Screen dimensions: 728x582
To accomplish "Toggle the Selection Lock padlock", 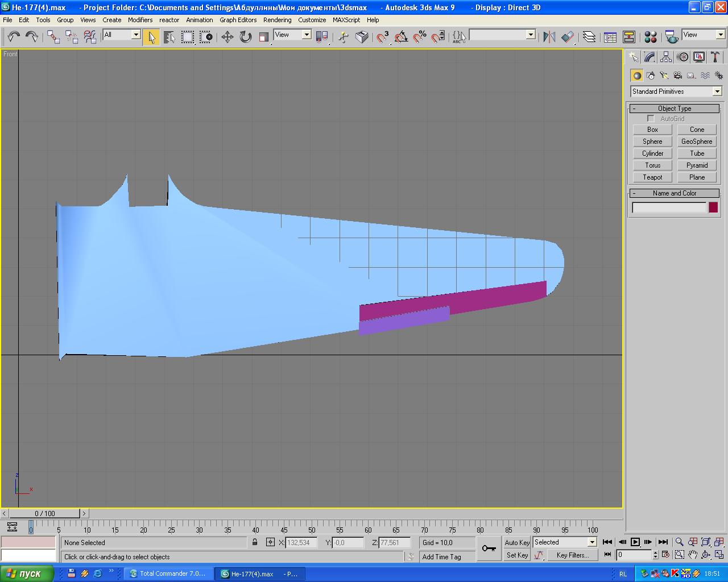I will coord(255,542).
